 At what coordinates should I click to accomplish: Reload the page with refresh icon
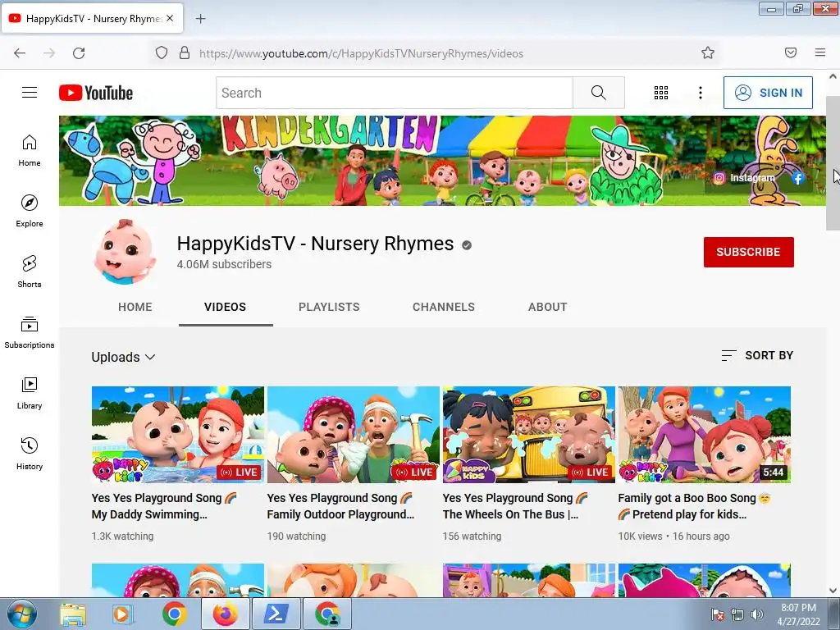tap(79, 53)
